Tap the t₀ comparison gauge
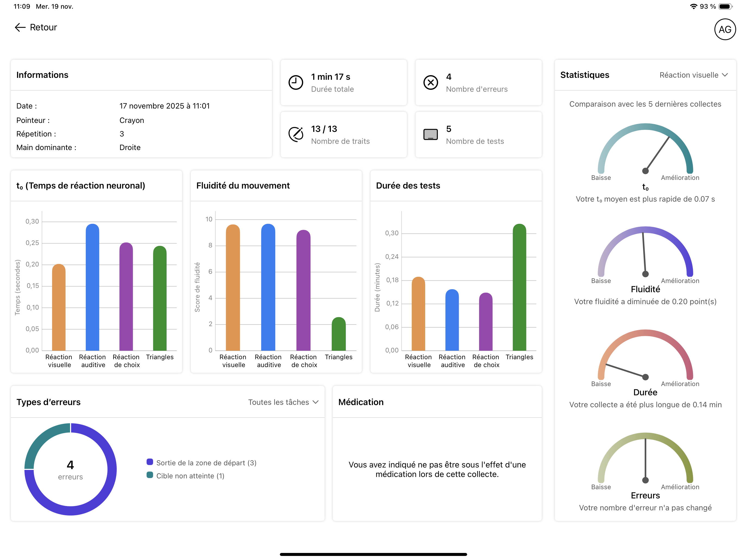Image resolution: width=747 pixels, height=560 pixels. 645,148
